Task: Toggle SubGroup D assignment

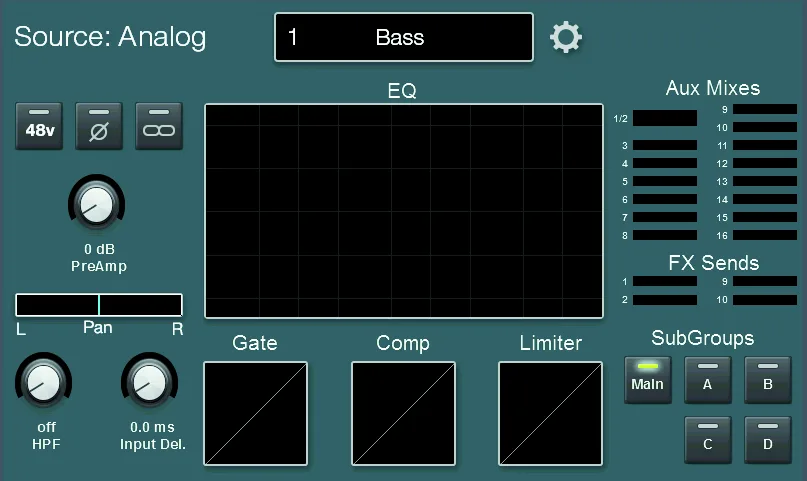Action: pyautogui.click(x=768, y=440)
